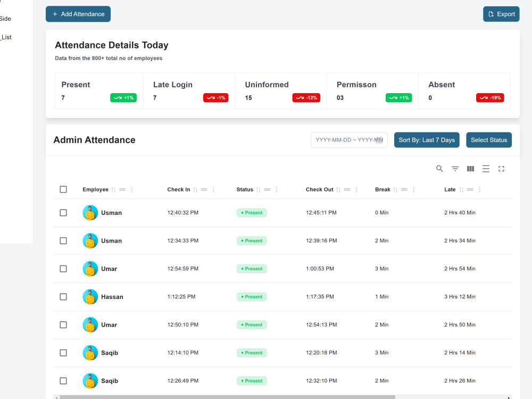Click the Status column drag handle

268,190
